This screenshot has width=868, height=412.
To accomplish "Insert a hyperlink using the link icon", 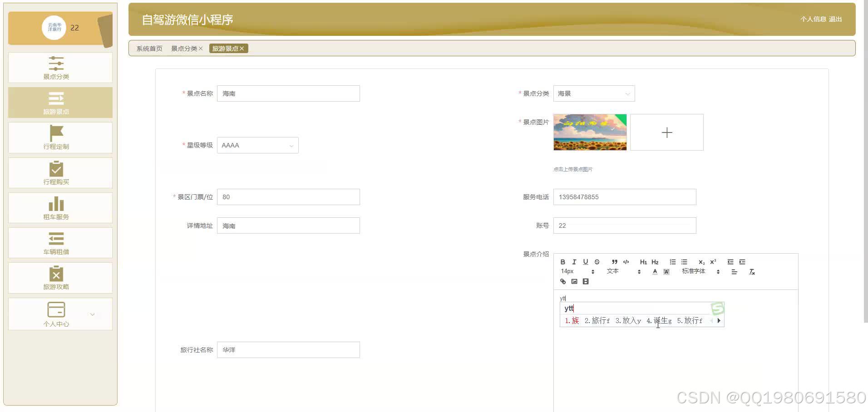I will 563,281.
